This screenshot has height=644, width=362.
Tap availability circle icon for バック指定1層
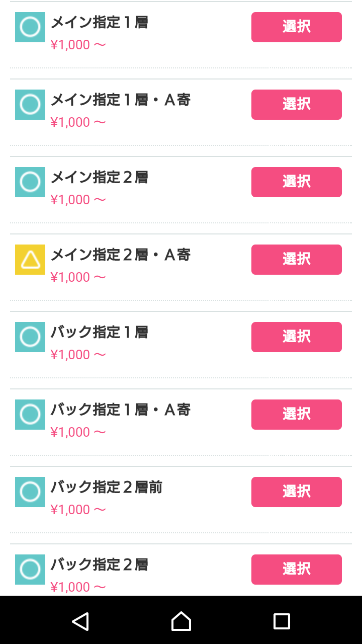coord(30,337)
